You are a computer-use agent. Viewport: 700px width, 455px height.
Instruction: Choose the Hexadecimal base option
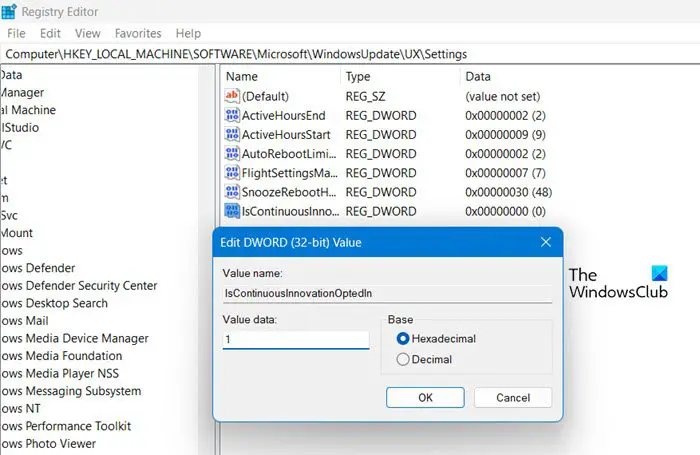(403, 339)
